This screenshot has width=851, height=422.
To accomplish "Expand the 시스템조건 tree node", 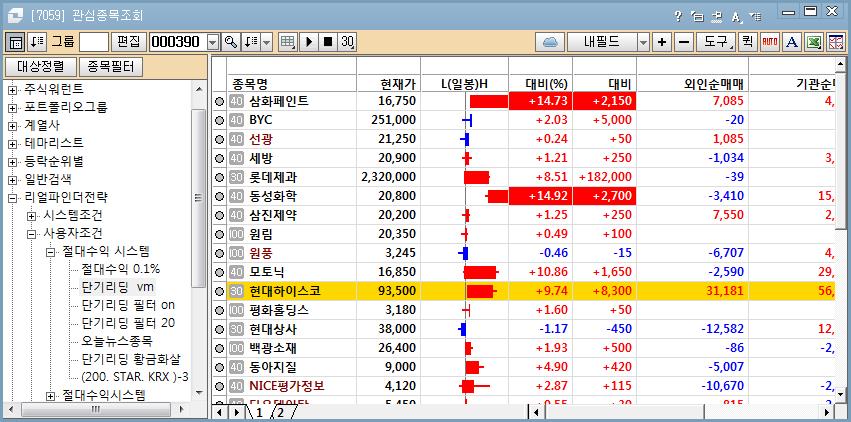I will [31, 216].
